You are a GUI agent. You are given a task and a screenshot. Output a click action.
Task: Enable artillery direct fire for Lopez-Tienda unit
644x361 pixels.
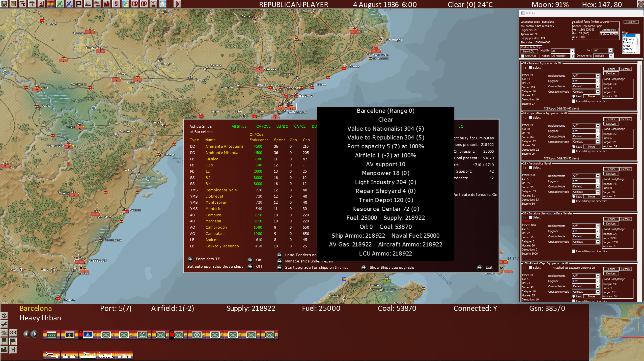tap(574, 151)
